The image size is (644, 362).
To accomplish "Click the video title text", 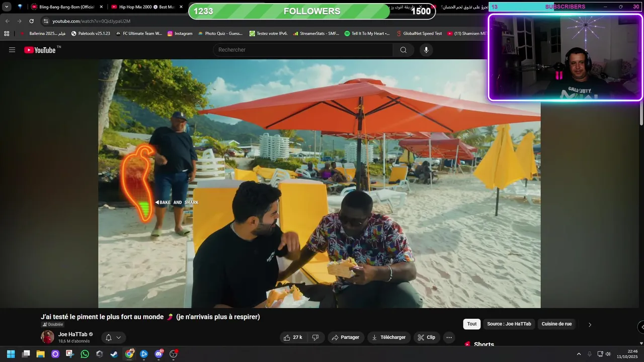I will [x=150, y=317].
